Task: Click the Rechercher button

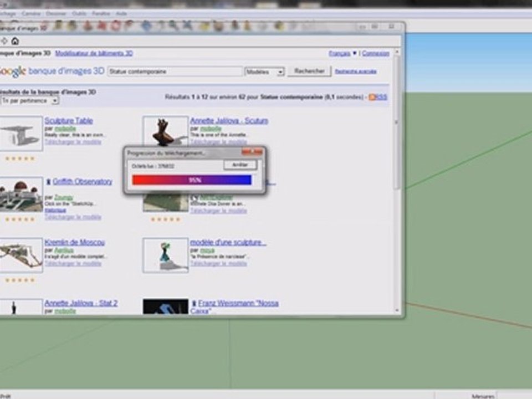Action: coord(309,71)
